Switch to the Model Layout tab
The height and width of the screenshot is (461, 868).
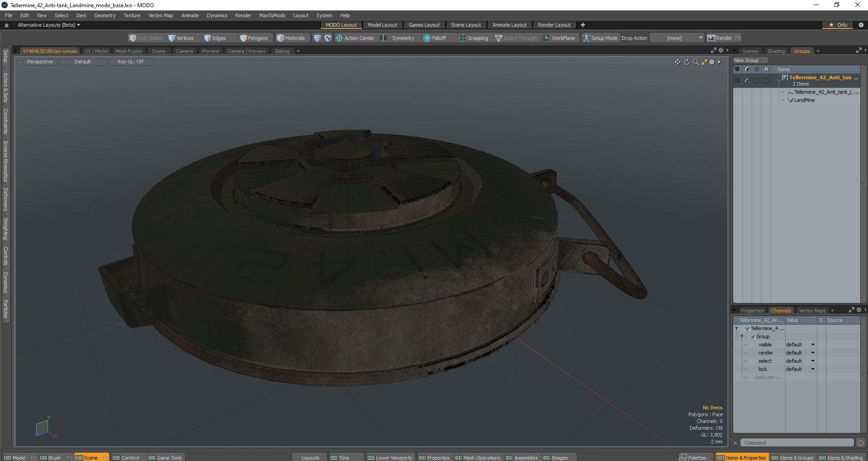point(382,25)
